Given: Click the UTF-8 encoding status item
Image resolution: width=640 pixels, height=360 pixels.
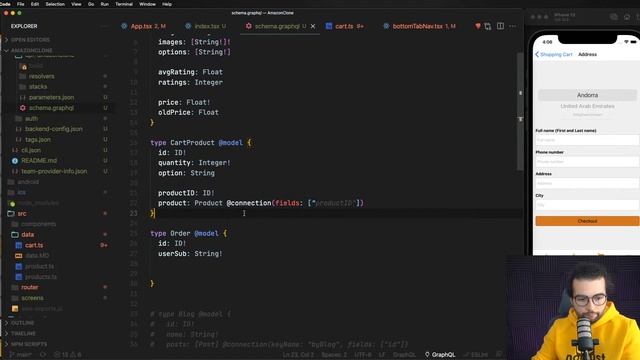Looking at the screenshot, I should pos(362,355).
